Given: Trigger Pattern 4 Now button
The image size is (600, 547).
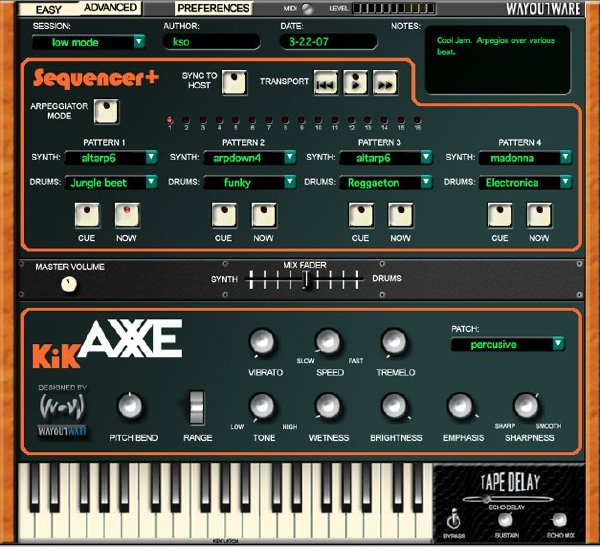Looking at the screenshot, I should coord(539,215).
